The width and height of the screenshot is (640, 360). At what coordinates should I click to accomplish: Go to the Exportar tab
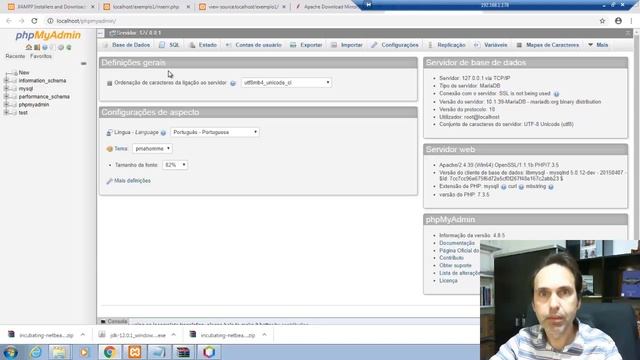(307, 45)
